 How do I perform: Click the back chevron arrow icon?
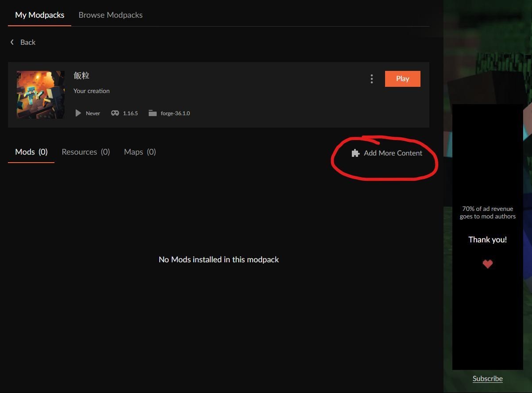pyautogui.click(x=12, y=42)
